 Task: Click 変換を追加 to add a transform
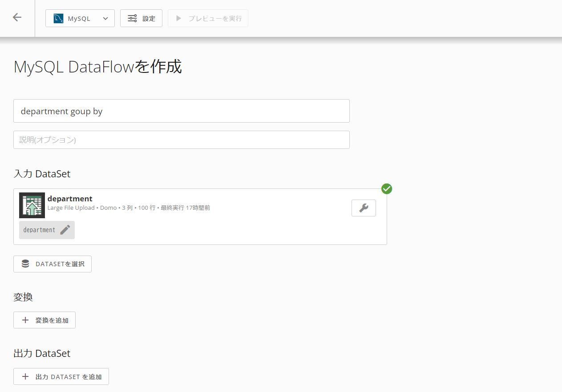[x=44, y=320]
